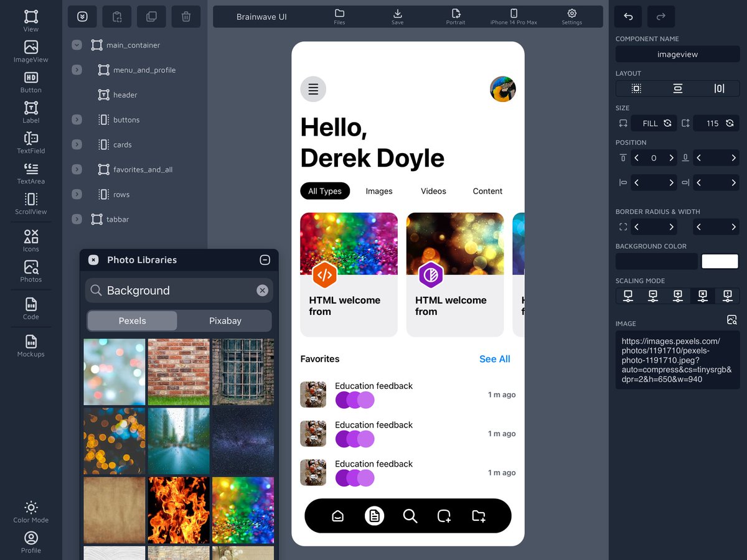Select the first Scaling Mode option
Viewport: 747px width, 560px height.
coord(627,296)
